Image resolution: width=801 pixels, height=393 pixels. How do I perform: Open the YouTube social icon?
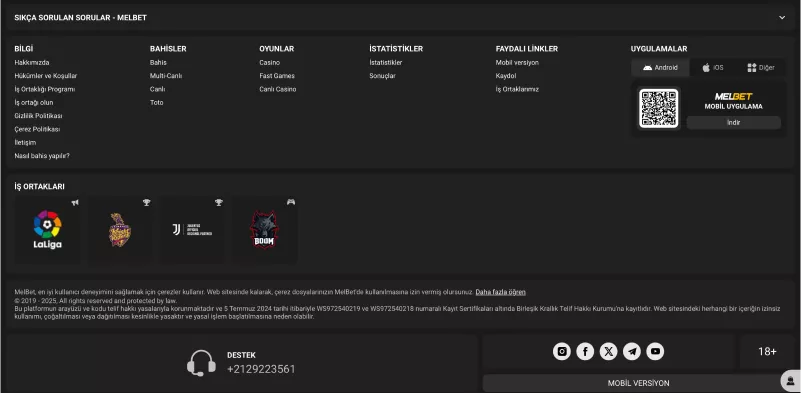(655, 351)
